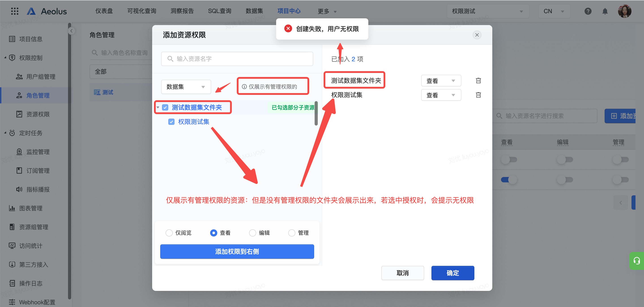Open the 数据集 resource type dropdown
The width and height of the screenshot is (644, 307).
pos(186,87)
